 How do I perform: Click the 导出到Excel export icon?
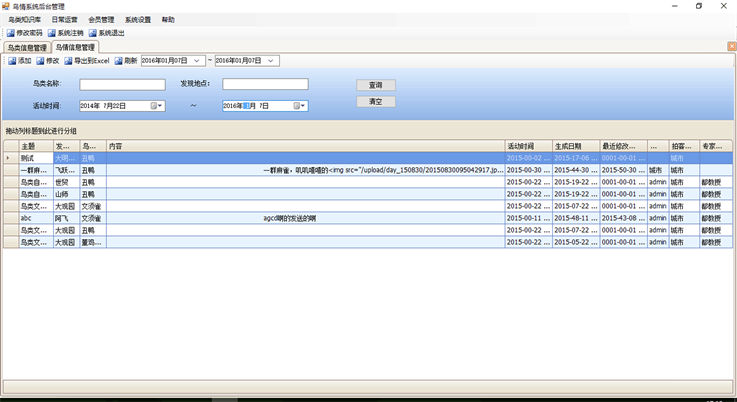pyautogui.click(x=68, y=61)
